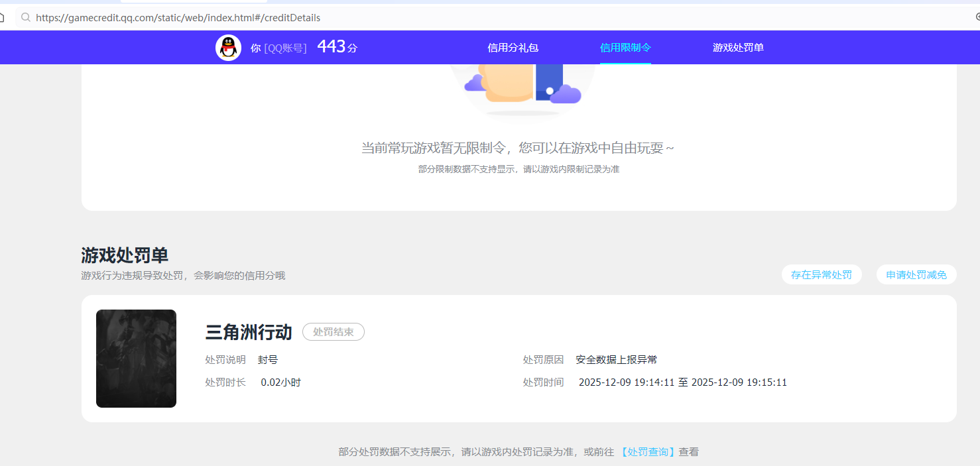Click the QQ penguin avatar icon
The width and height of the screenshot is (980, 466).
click(228, 47)
